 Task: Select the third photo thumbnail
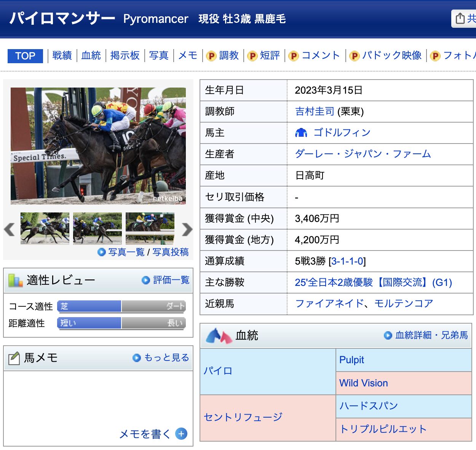pyautogui.click(x=150, y=228)
